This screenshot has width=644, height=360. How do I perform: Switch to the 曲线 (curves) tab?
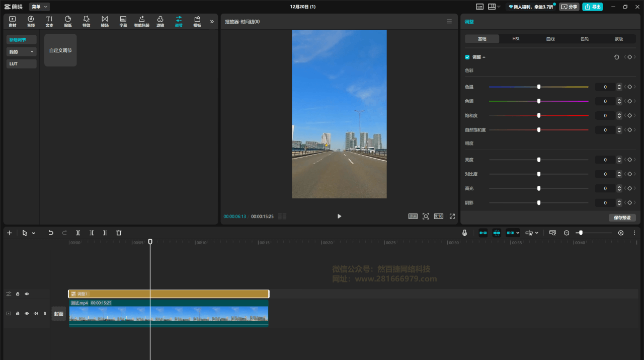click(550, 39)
